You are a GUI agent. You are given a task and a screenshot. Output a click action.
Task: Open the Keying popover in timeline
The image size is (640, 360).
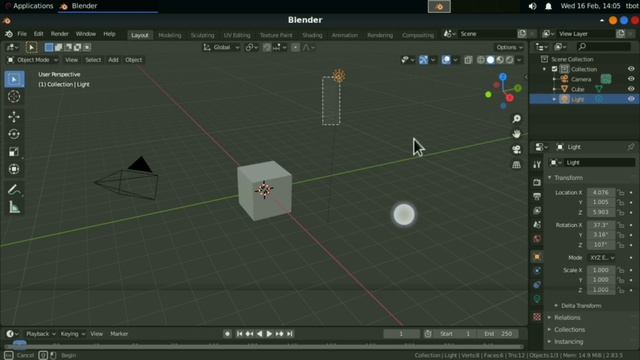coord(72,334)
